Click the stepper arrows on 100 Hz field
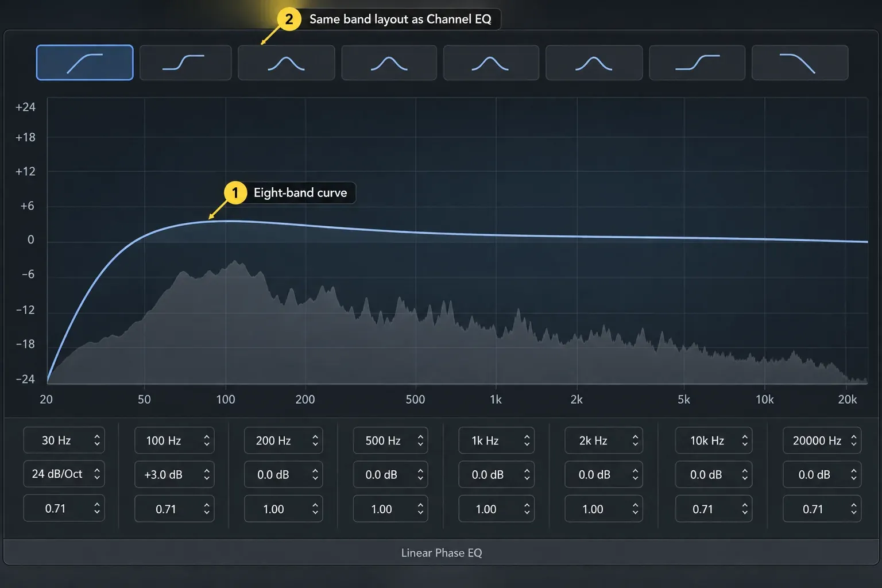Viewport: 882px width, 588px height. tap(207, 440)
